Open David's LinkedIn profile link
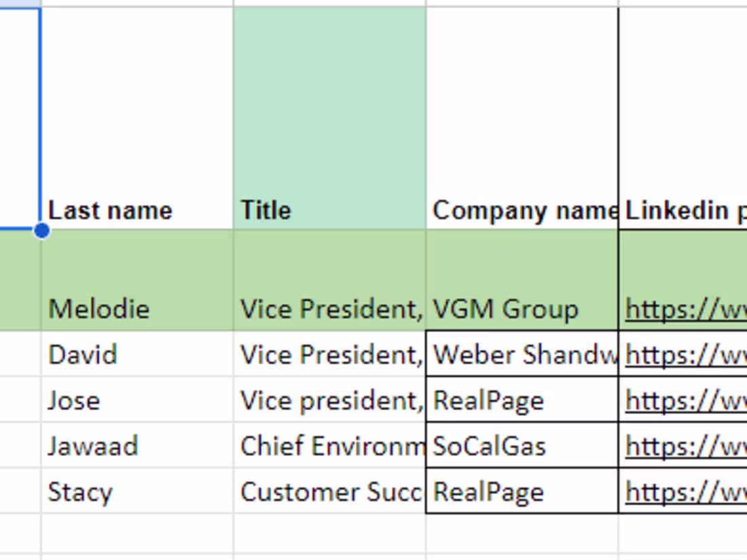The height and width of the screenshot is (560, 747). point(686,355)
